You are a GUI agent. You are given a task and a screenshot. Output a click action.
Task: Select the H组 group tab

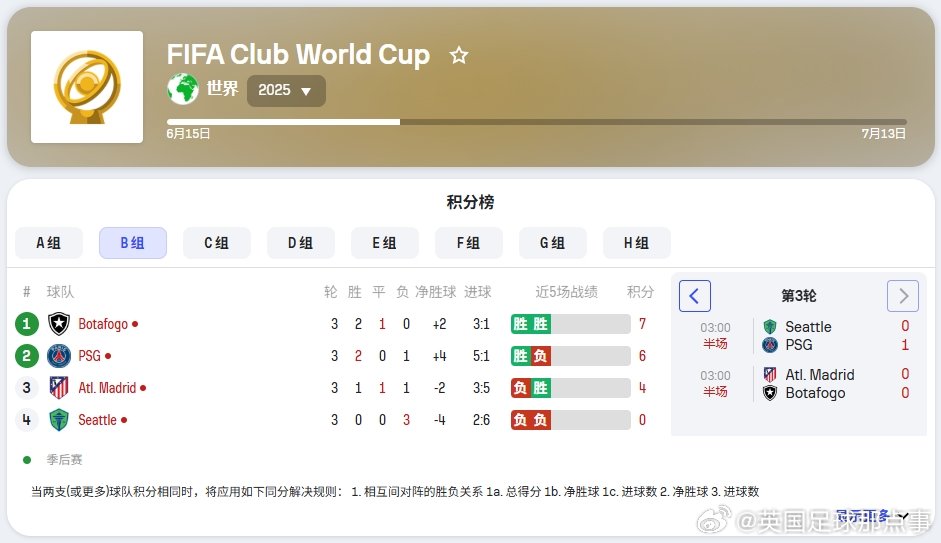[x=637, y=243]
